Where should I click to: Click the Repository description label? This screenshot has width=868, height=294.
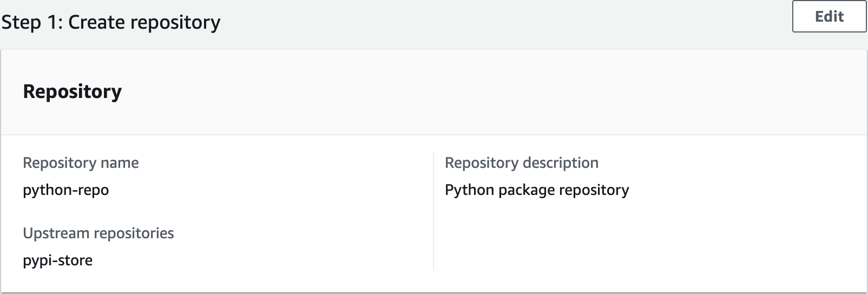click(521, 163)
